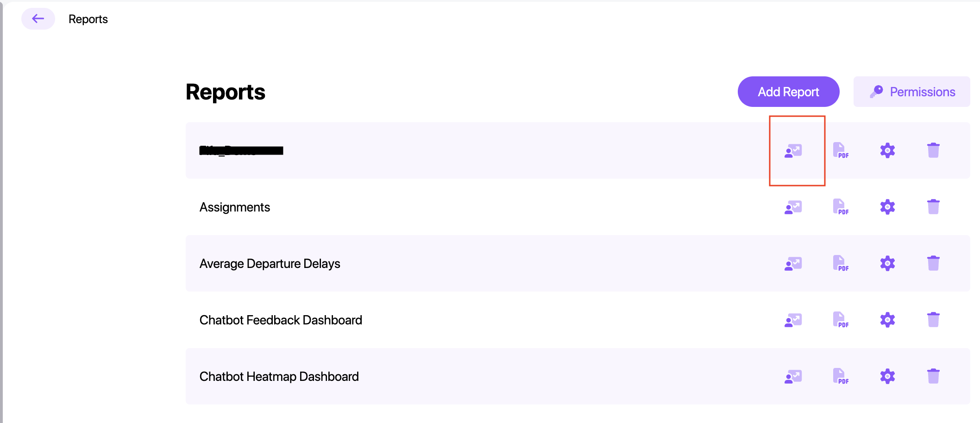This screenshot has height=423, width=980.
Task: Export Average Departure Delays as PDF
Action: click(x=840, y=263)
